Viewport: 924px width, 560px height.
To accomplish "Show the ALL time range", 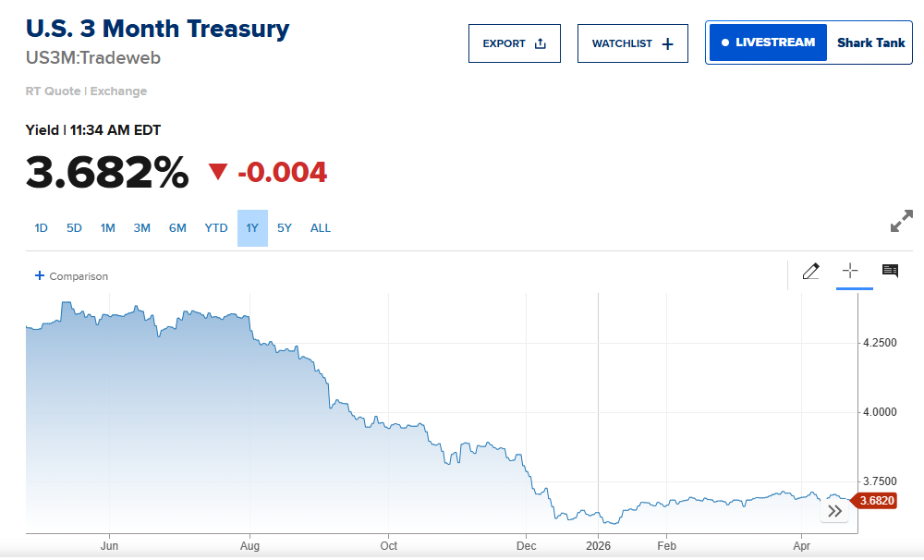I will (x=320, y=228).
